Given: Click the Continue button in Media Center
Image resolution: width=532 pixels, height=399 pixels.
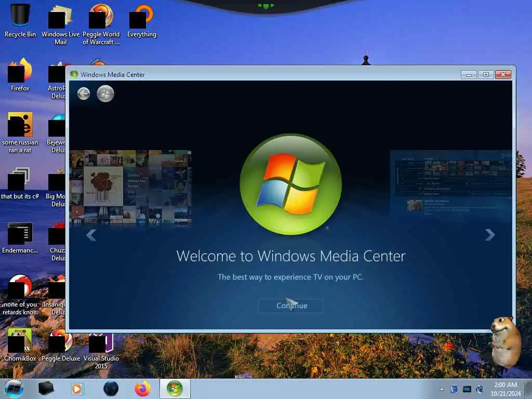Looking at the screenshot, I should pyautogui.click(x=291, y=305).
